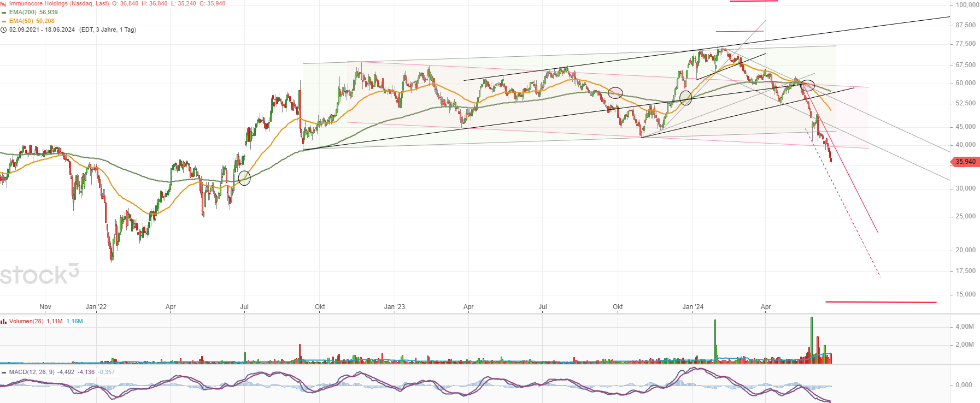Click the 100,000 label on the price axis

click(967, 5)
